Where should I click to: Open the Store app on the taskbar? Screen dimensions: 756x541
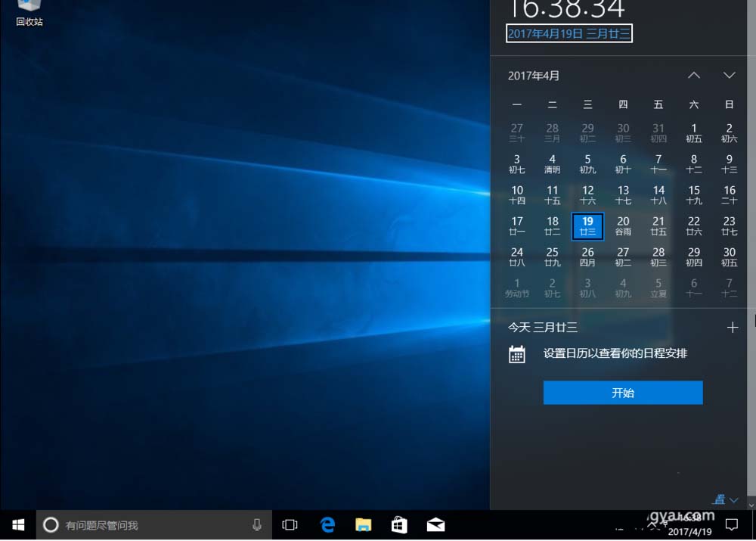[399, 524]
